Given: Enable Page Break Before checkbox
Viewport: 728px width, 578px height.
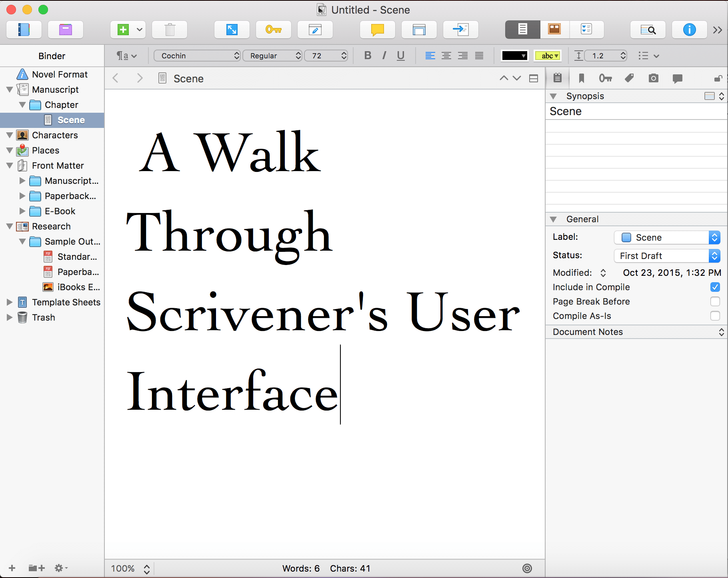Looking at the screenshot, I should 715,301.
